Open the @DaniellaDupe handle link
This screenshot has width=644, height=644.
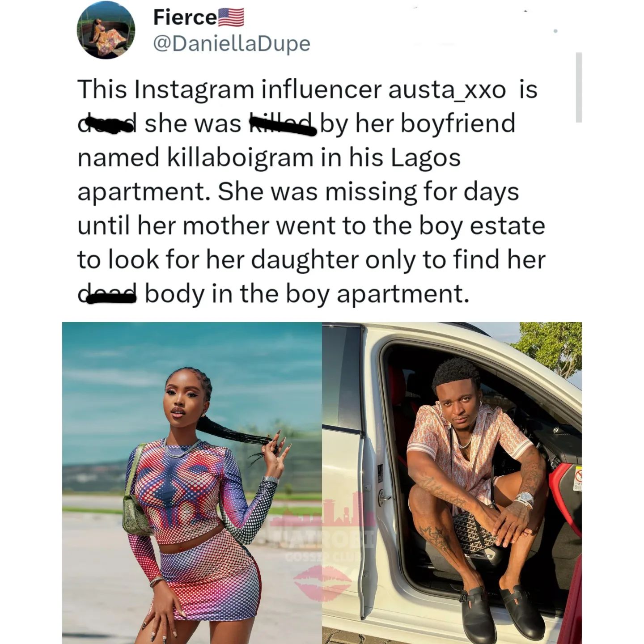(x=232, y=44)
